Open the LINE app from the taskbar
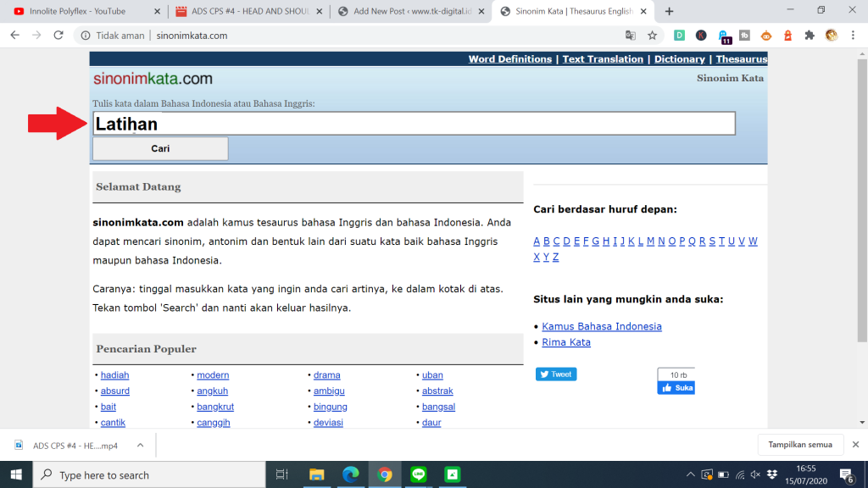The width and height of the screenshot is (868, 488). [x=418, y=474]
